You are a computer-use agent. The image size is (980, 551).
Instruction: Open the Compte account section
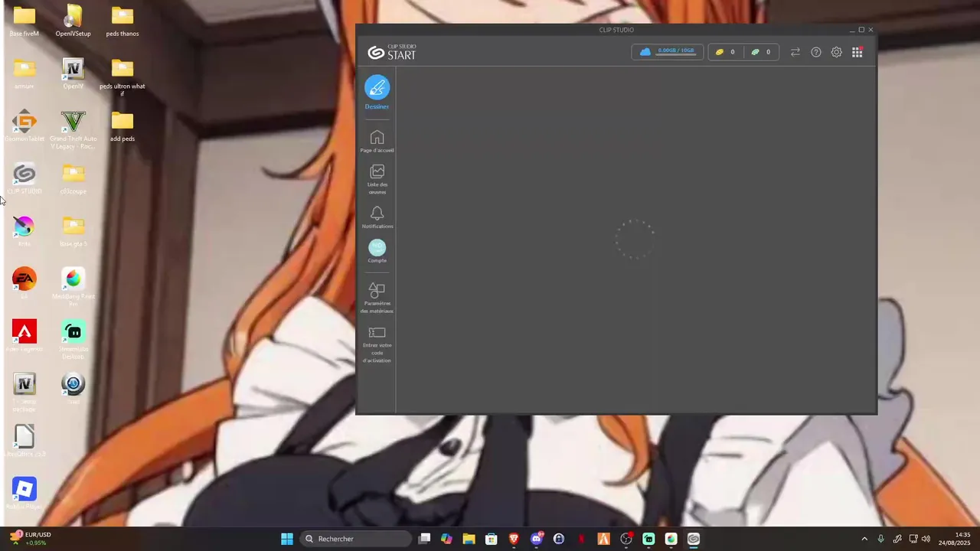tap(377, 251)
